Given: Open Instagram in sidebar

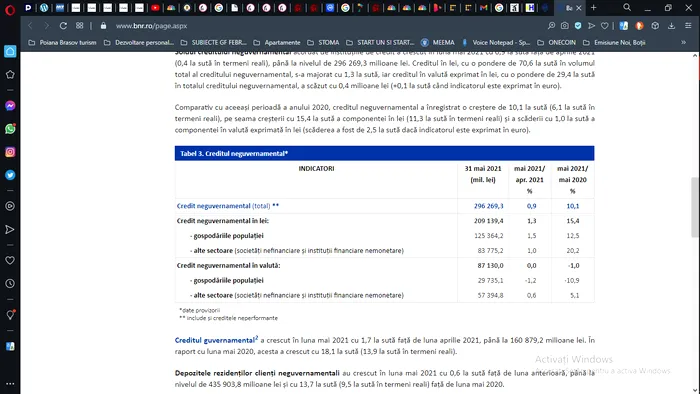Looking at the screenshot, I should [x=10, y=152].
